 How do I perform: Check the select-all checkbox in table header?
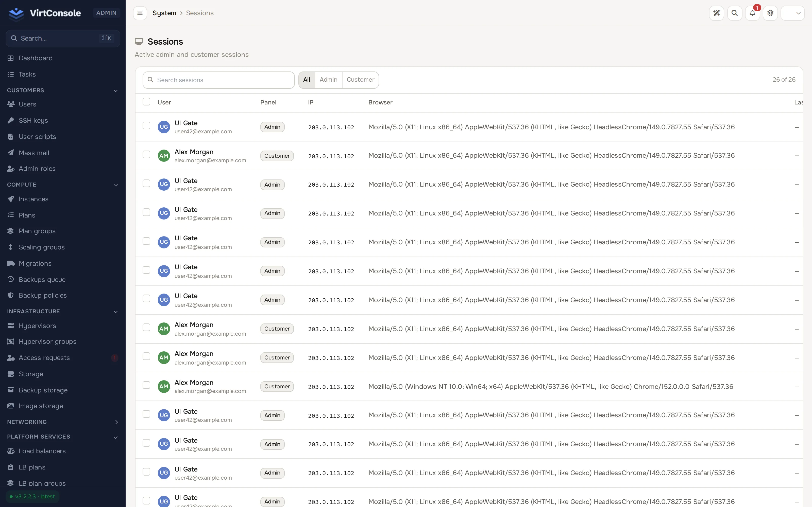point(146,102)
